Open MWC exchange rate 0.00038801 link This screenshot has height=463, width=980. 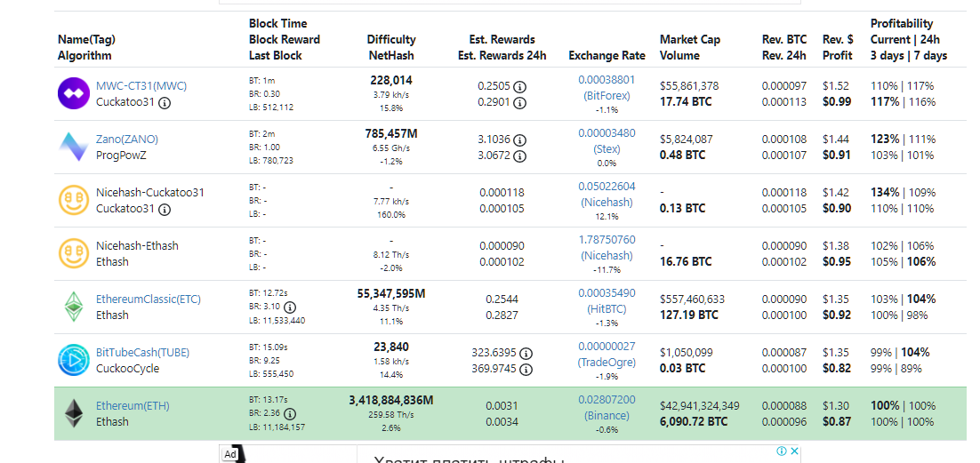pos(606,79)
